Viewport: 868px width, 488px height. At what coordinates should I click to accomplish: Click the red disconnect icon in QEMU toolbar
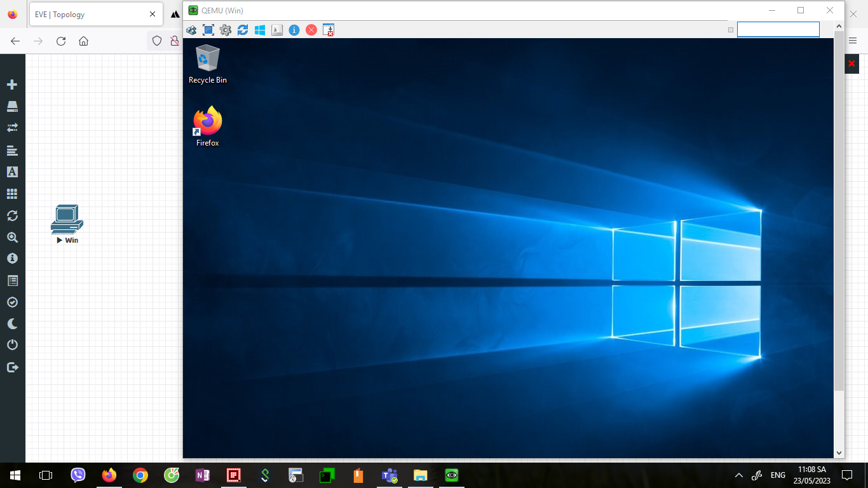pyautogui.click(x=311, y=30)
